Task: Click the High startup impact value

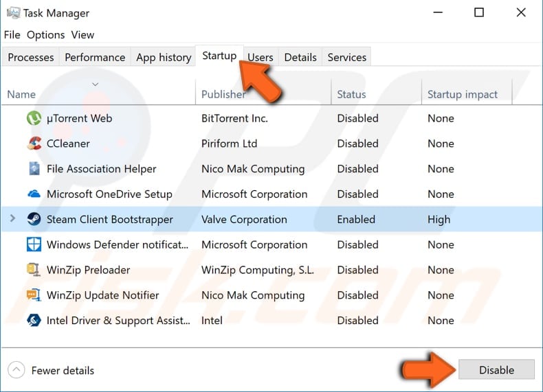Action: [439, 220]
